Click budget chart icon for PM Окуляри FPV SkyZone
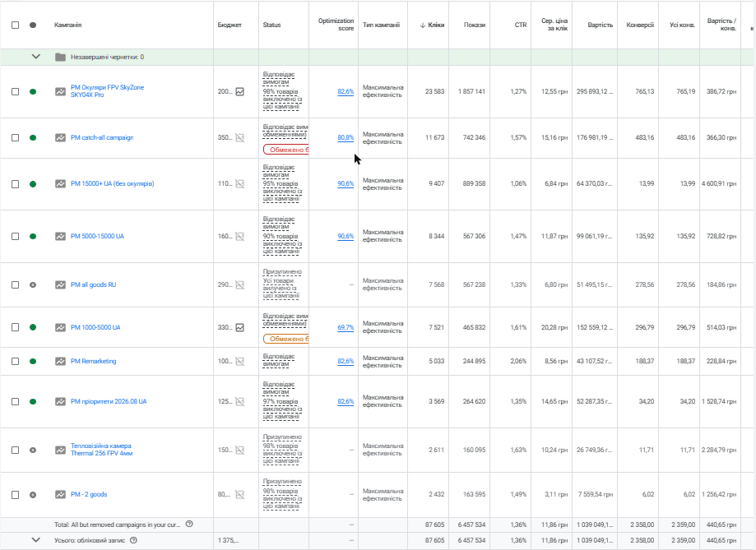756x550 pixels. 239,91
